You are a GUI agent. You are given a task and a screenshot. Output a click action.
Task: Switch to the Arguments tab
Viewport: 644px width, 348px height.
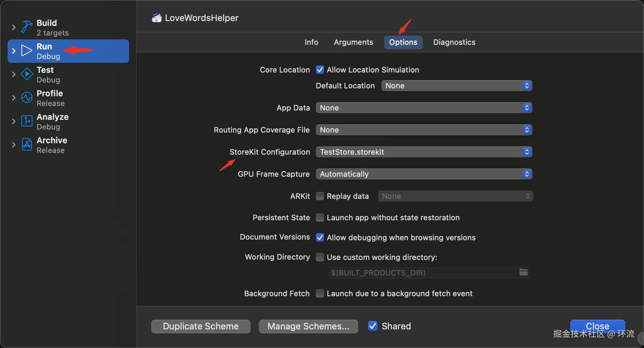pos(353,42)
